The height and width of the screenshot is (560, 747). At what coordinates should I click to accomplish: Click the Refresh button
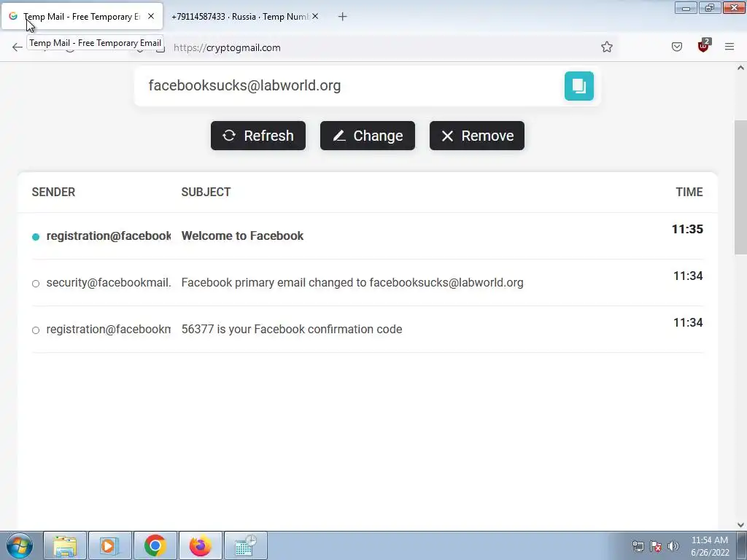coord(258,136)
